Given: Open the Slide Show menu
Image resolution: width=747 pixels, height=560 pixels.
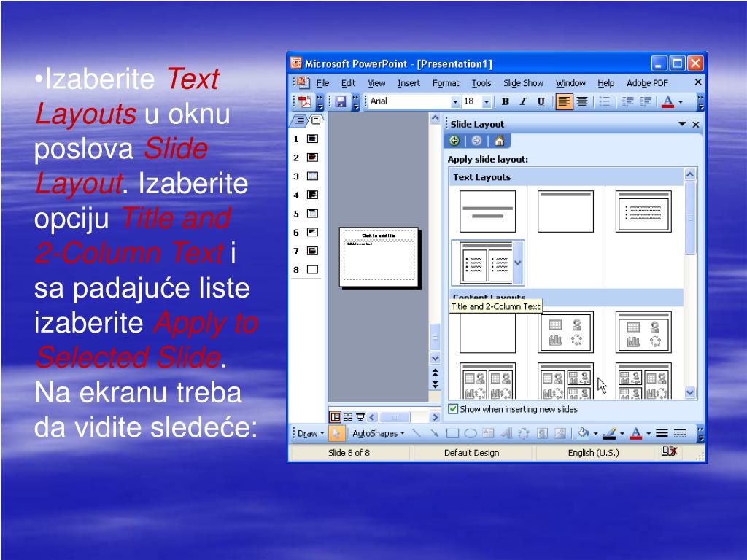Looking at the screenshot, I should click(x=523, y=83).
